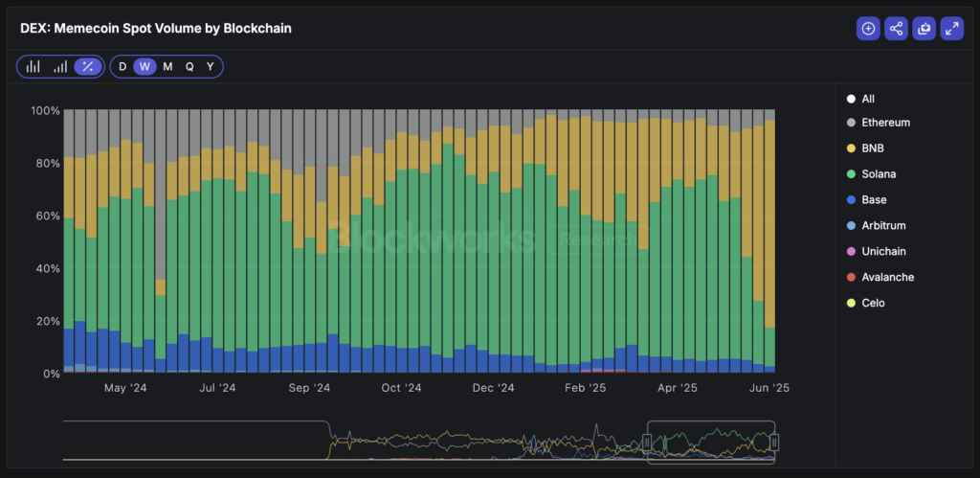Expand chart to fullscreen
This screenshot has width=980, height=478.
pos(951,29)
